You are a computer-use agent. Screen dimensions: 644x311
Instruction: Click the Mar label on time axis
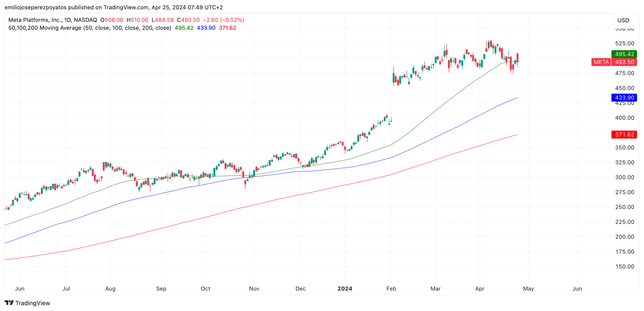tap(435, 288)
